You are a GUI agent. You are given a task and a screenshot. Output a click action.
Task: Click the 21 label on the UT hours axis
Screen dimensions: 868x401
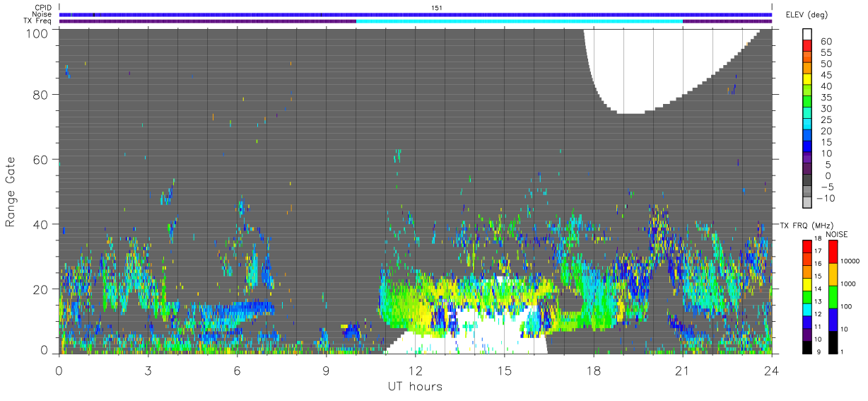[x=683, y=370]
